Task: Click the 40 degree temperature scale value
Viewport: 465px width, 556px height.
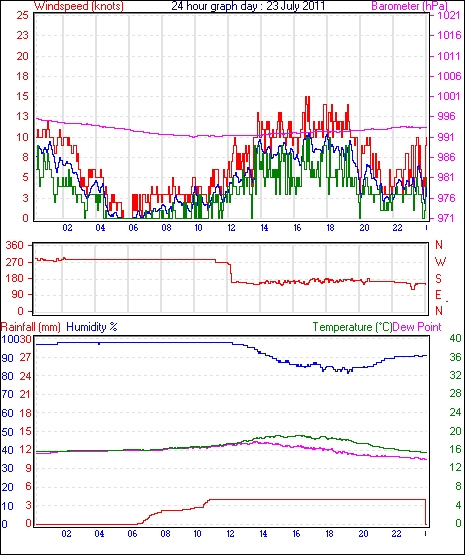Action: [x=455, y=339]
